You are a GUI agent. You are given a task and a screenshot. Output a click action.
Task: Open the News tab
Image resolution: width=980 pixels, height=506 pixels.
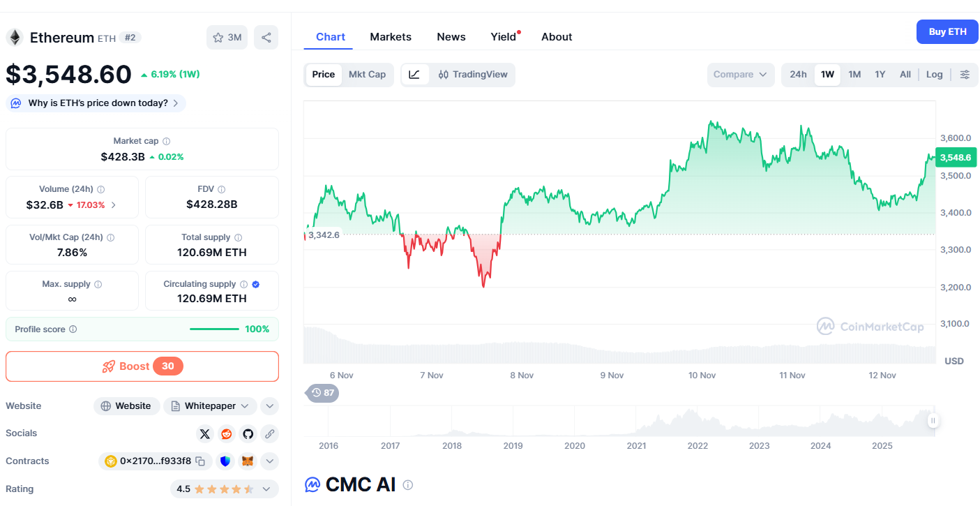pyautogui.click(x=451, y=37)
